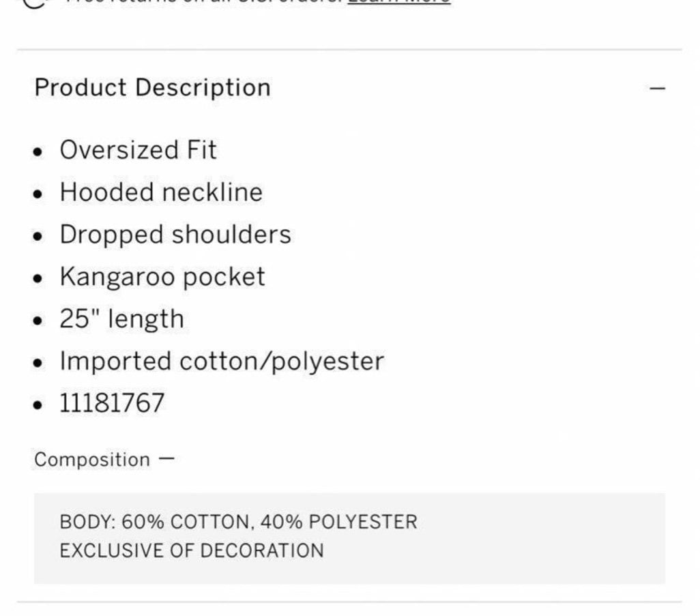
Task: Click the Kangaroo pocket text
Action: tap(162, 277)
